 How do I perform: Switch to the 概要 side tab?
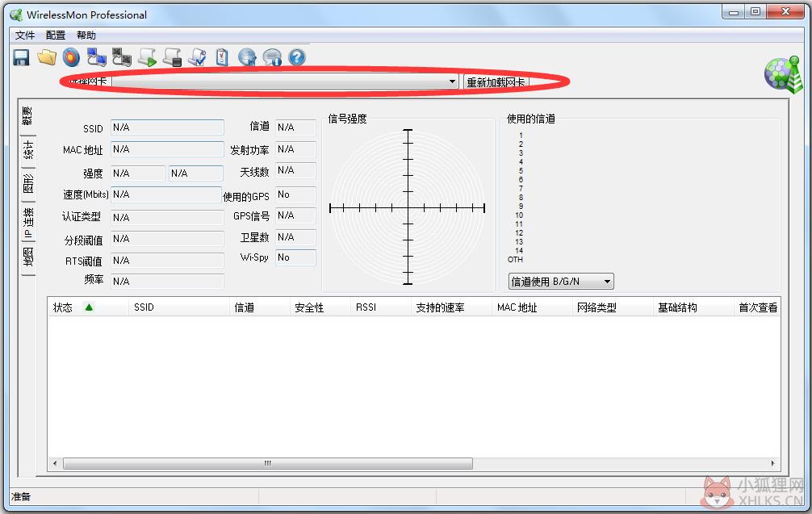tap(27, 116)
